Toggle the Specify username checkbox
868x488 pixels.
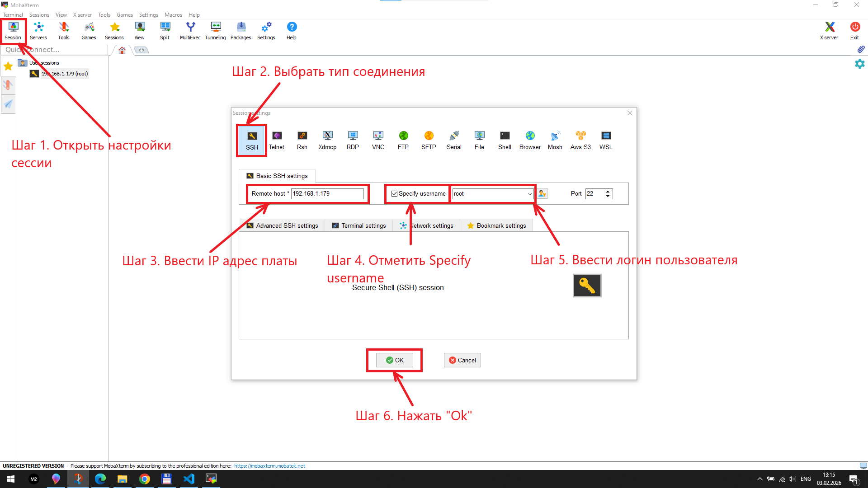point(394,194)
